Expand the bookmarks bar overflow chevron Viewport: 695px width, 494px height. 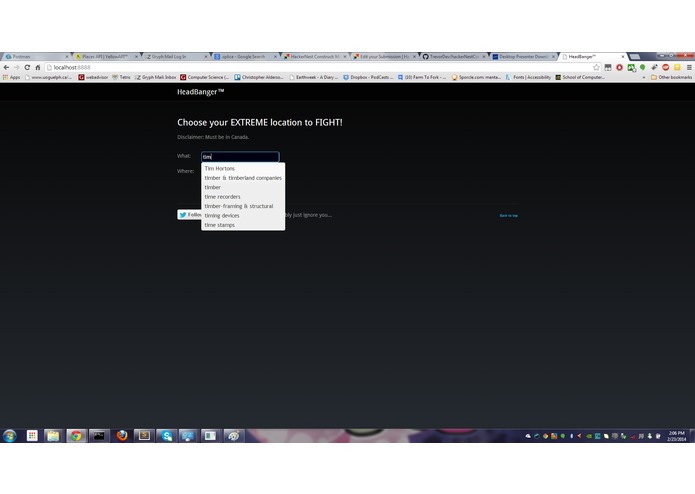click(x=644, y=77)
